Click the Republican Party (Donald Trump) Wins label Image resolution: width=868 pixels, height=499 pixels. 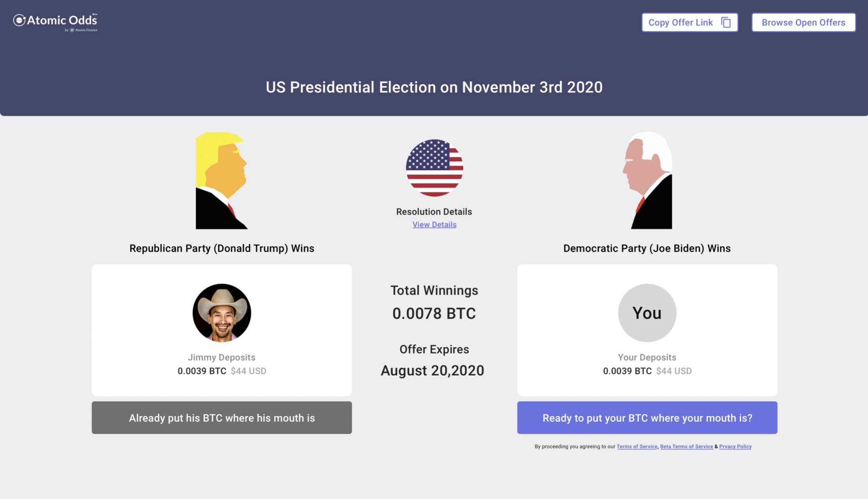(221, 248)
